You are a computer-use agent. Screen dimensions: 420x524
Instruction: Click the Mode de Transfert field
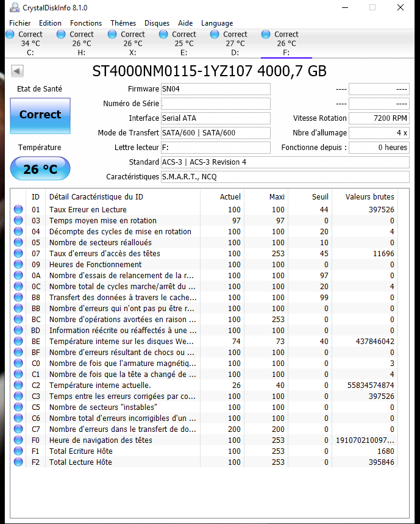coord(216,132)
